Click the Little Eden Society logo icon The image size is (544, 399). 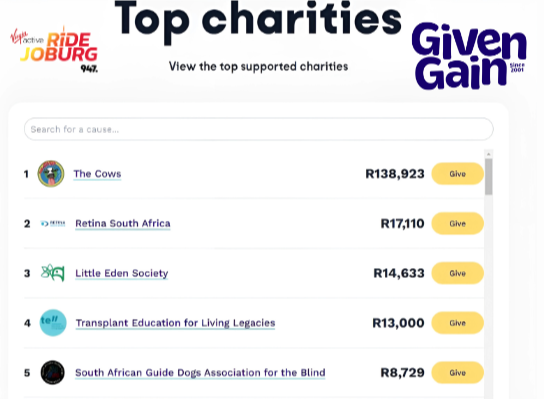pos(53,273)
